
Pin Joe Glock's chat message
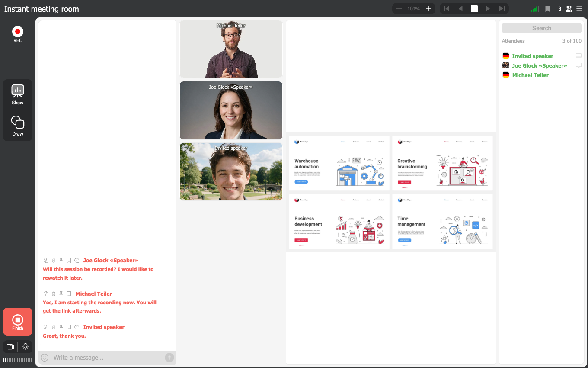(61, 260)
